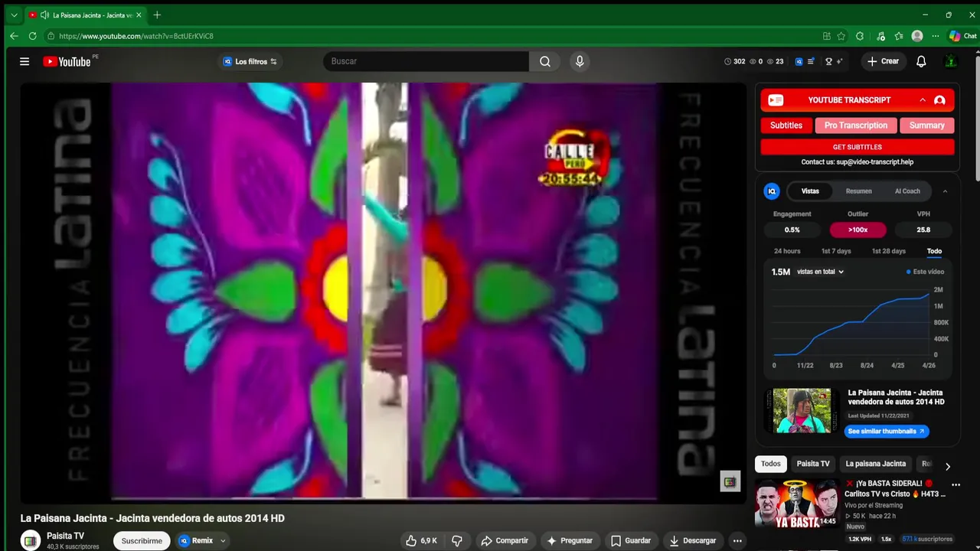
Task: Click the Descargar button
Action: pyautogui.click(x=692, y=540)
